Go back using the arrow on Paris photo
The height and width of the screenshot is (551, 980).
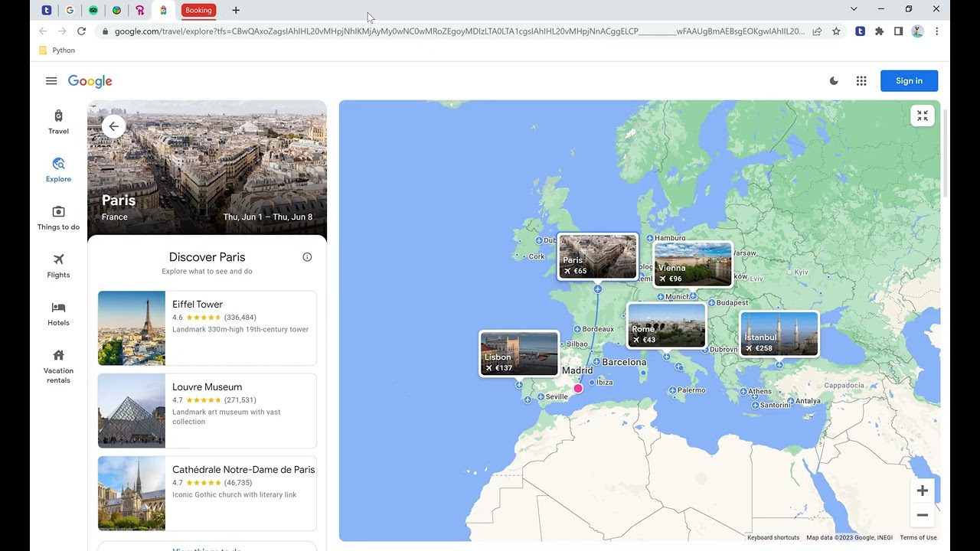[x=113, y=126]
